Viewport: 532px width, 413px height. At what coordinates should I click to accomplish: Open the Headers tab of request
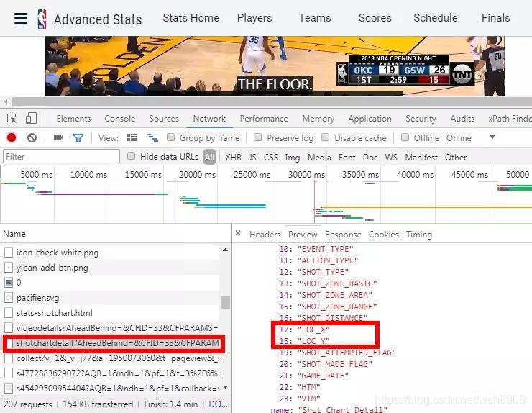point(265,235)
